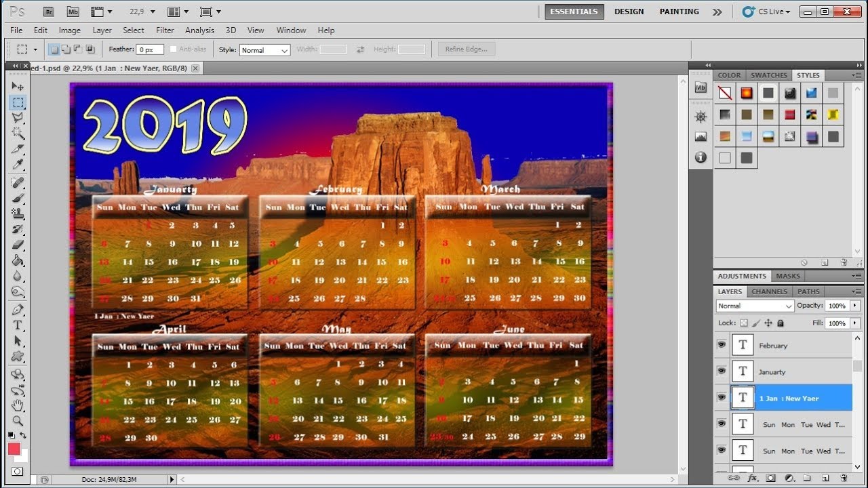Switch to the Essentials workspace
The width and height of the screenshot is (868, 488).
pos(574,12)
